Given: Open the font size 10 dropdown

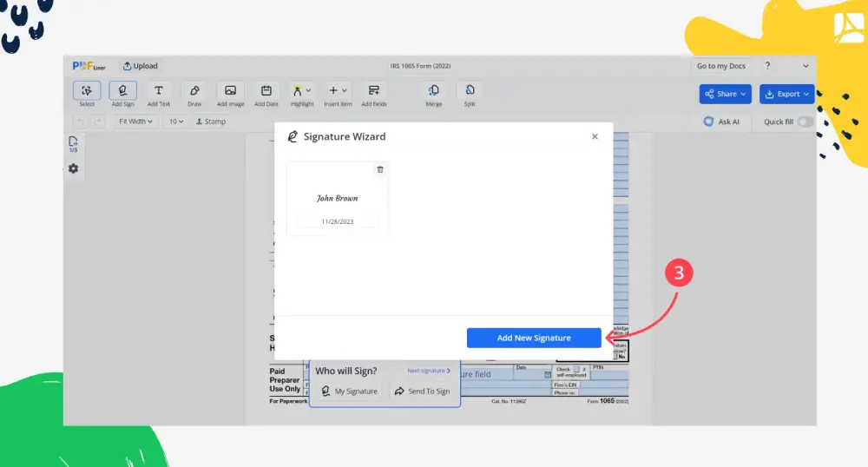Looking at the screenshot, I should click(175, 122).
